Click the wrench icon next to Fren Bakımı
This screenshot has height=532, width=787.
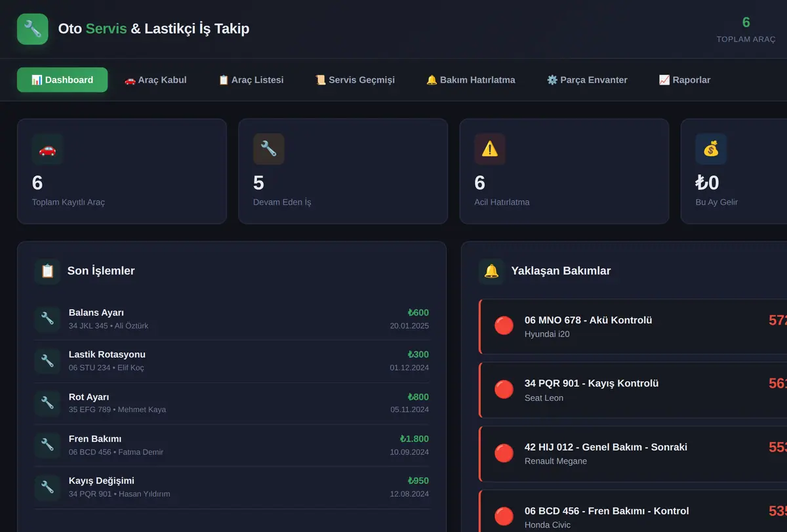pos(47,445)
